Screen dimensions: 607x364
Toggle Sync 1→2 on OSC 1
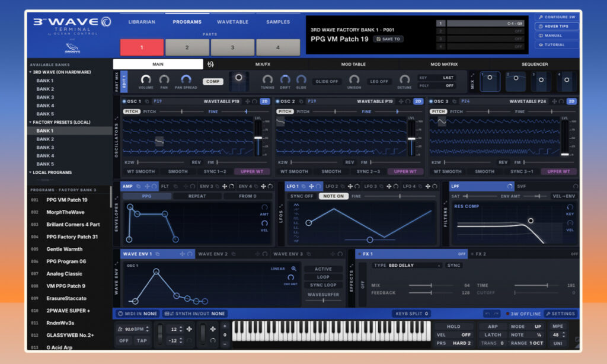[x=215, y=171]
